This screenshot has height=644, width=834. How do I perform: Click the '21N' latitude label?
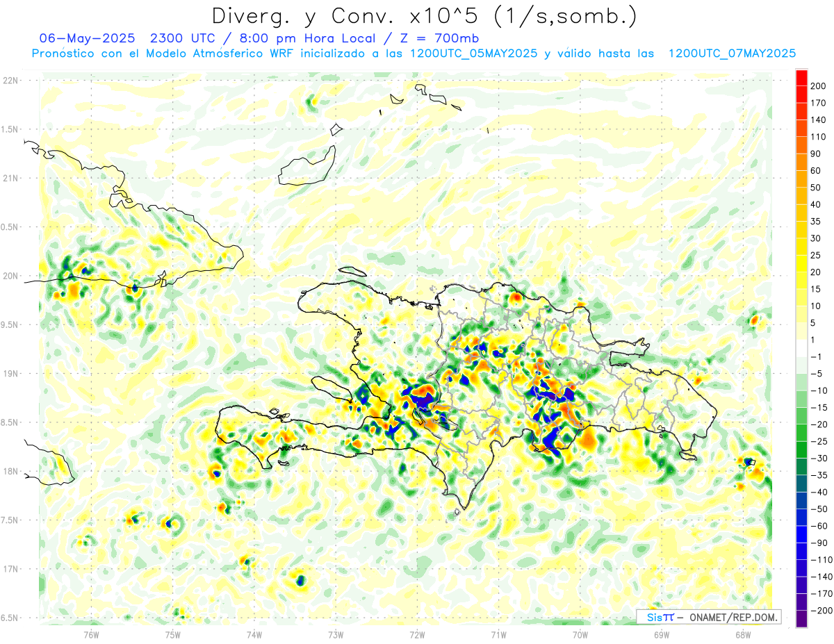point(10,178)
